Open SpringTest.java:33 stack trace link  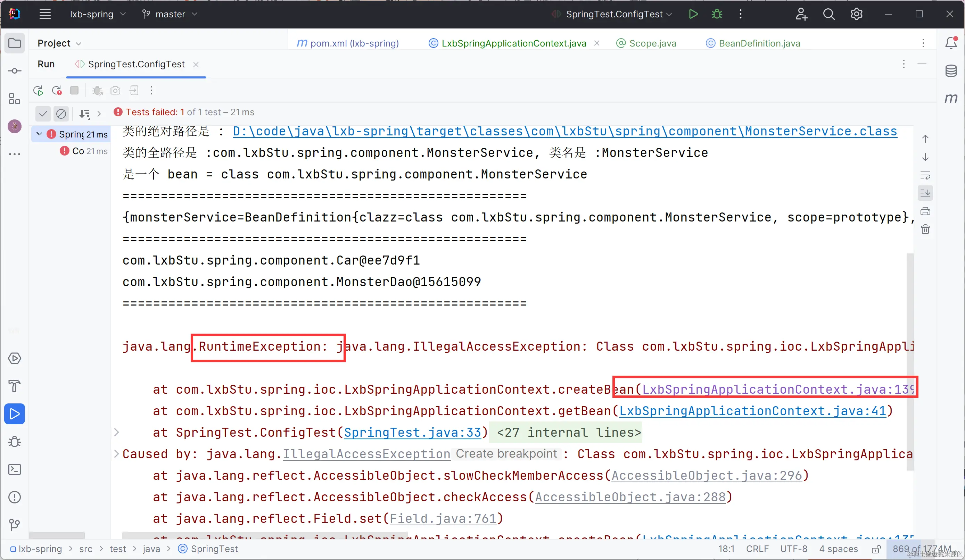point(412,432)
